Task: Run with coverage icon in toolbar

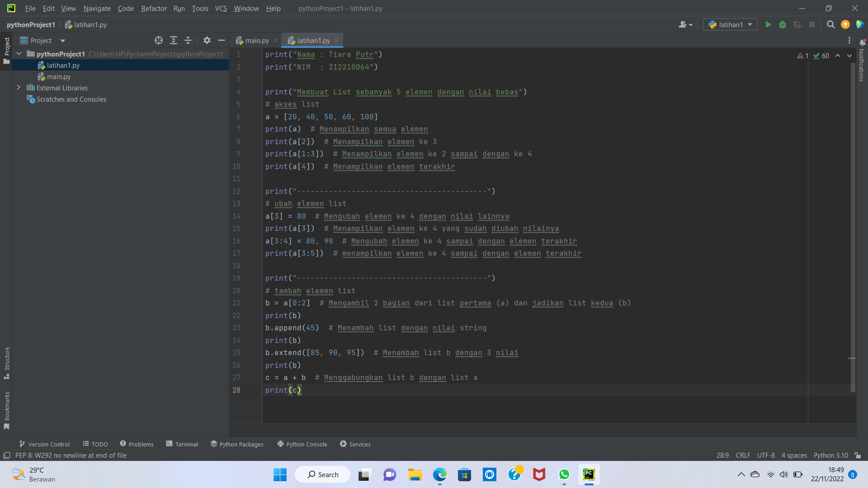Action: [797, 24]
